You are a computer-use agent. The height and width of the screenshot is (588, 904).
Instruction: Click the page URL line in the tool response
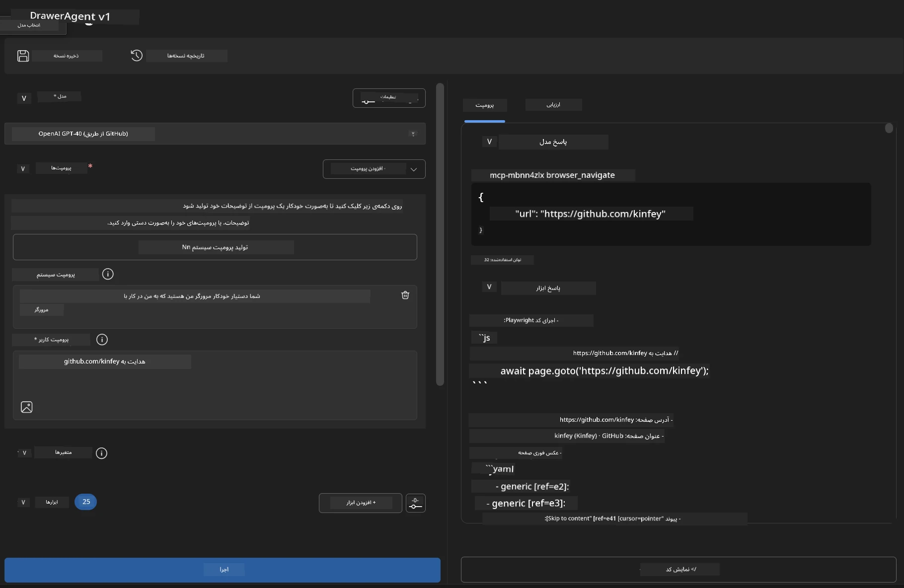[616, 420]
